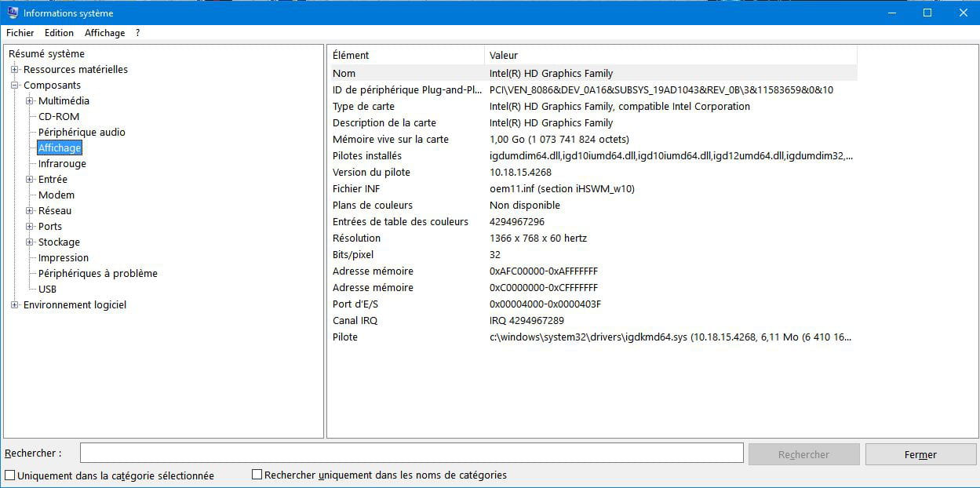The height and width of the screenshot is (488, 980).
Task: Enable Rechercher uniquement dans les noms de catégories
Action: click(x=257, y=475)
